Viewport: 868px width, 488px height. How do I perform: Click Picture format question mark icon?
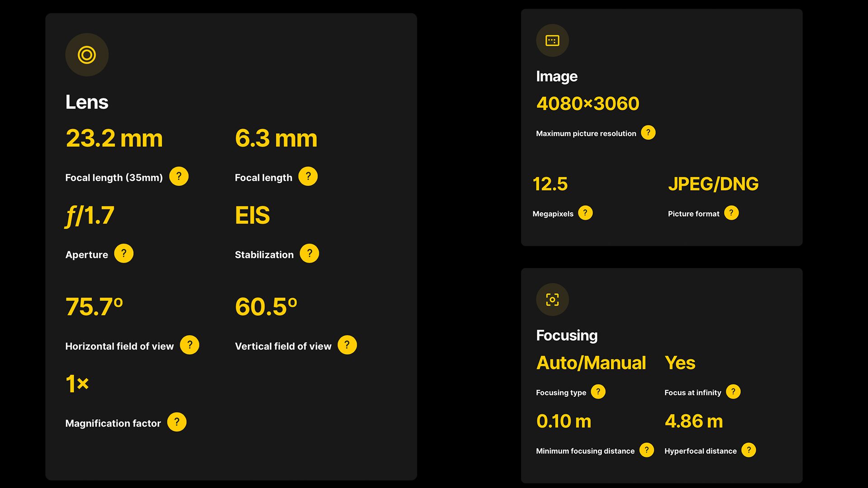[x=731, y=213]
